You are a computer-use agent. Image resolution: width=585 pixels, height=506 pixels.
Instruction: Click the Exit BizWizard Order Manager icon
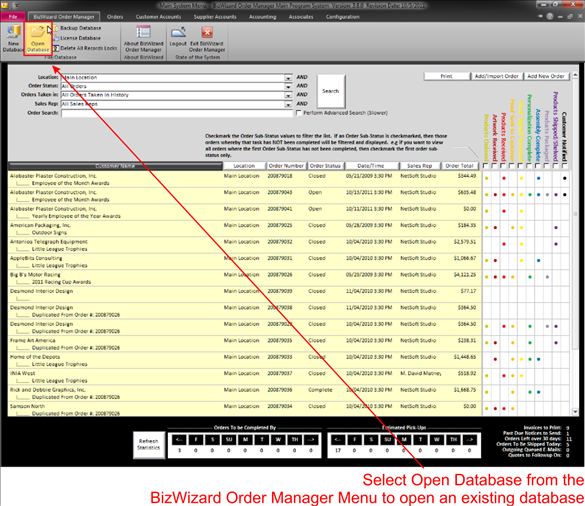(207, 32)
